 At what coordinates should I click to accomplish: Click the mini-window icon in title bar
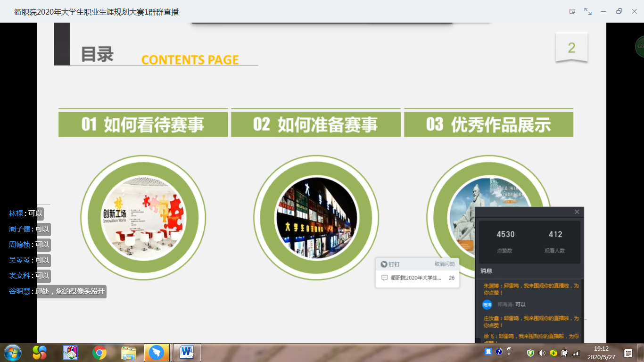(x=572, y=11)
